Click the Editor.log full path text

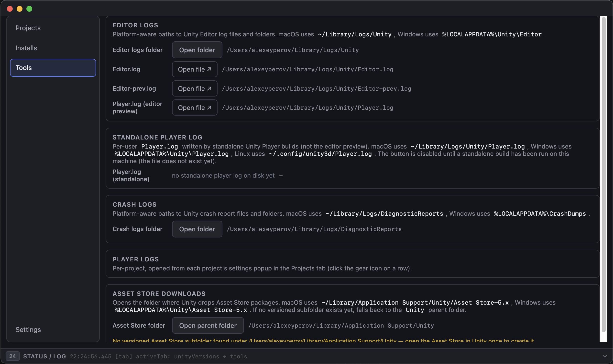pos(307,69)
